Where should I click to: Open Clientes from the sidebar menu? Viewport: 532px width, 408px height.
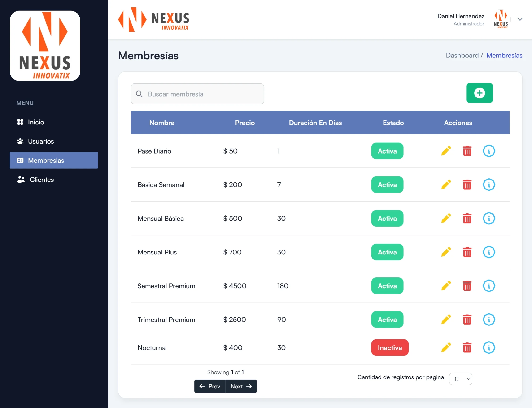pyautogui.click(x=41, y=180)
